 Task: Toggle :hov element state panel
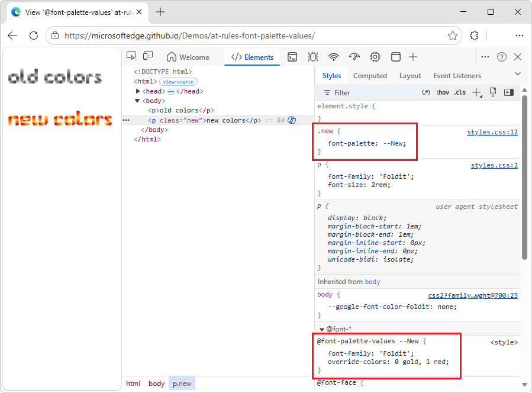click(x=443, y=92)
